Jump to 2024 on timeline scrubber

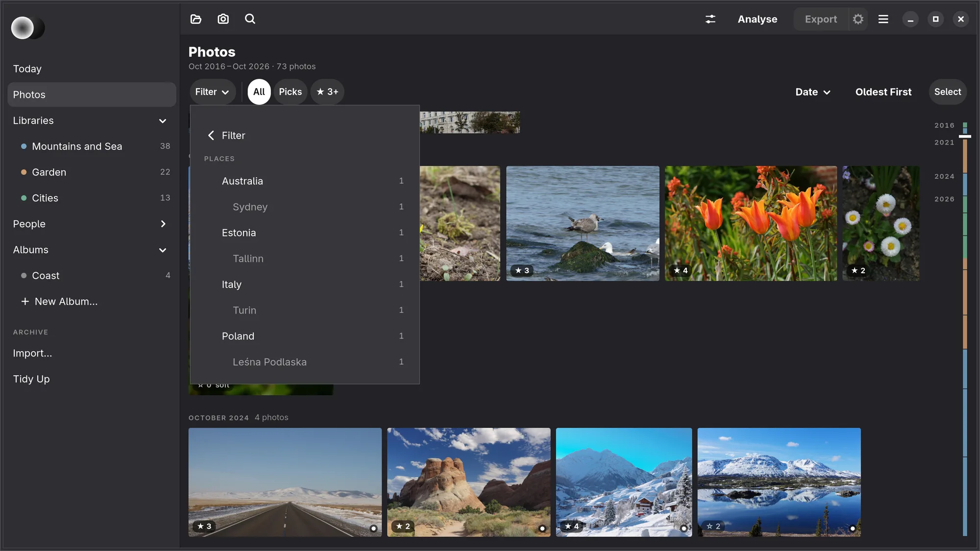944,176
